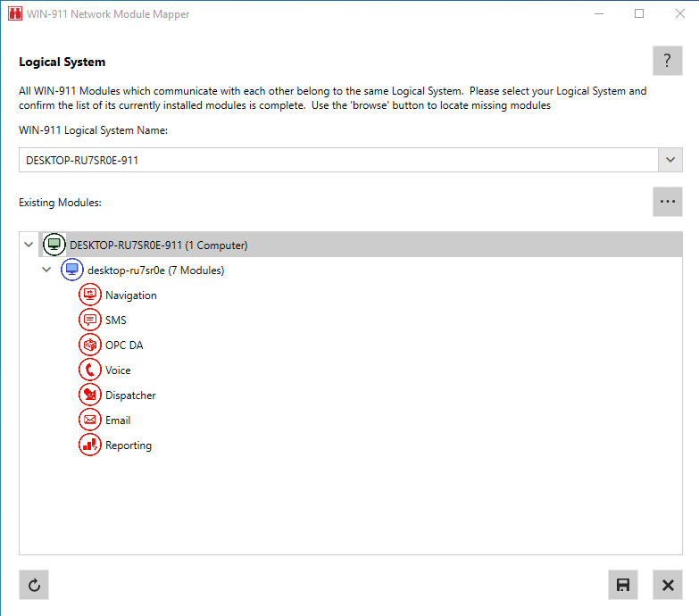The height and width of the screenshot is (616, 699).
Task: Click the green logical system monitor icon
Action: (54, 245)
